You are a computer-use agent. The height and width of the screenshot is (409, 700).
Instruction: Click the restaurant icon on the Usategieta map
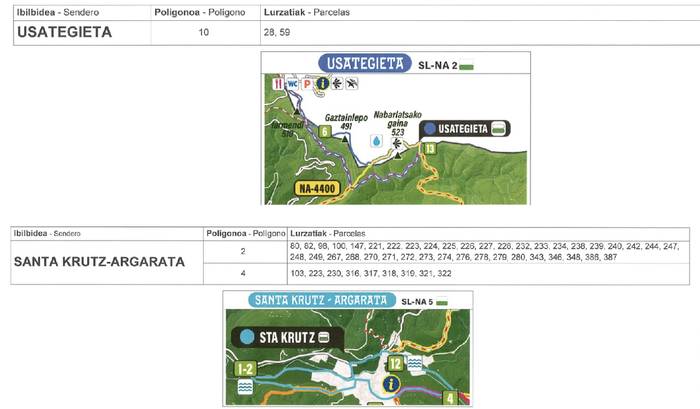click(x=278, y=83)
